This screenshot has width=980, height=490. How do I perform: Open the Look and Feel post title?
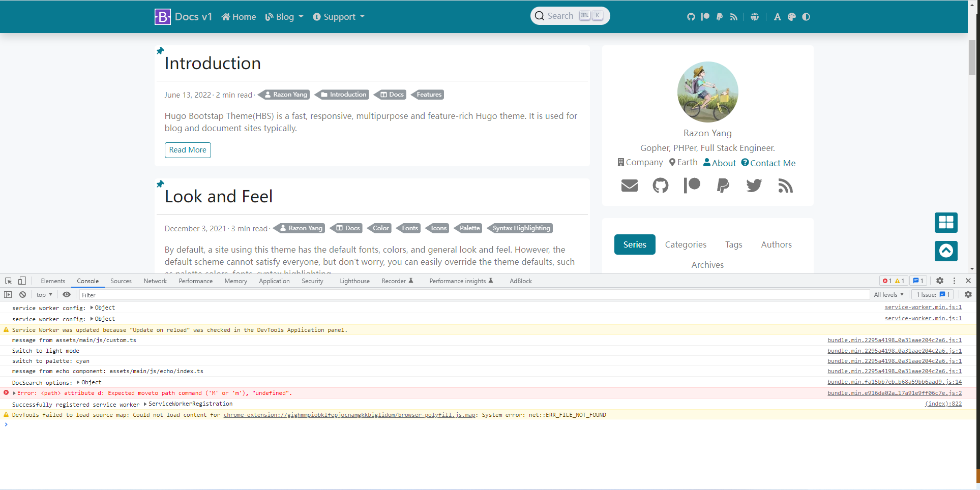219,196
